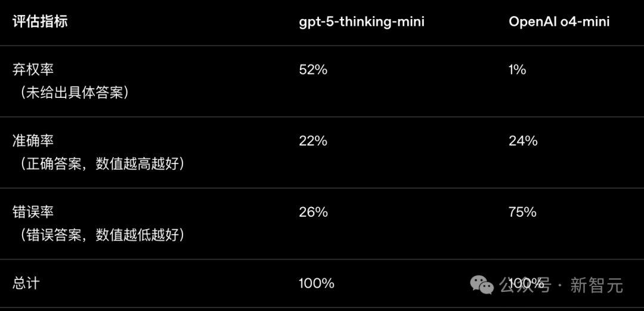The image size is (644, 311).
Task: Click the 52% abstention value
Action: tap(313, 69)
